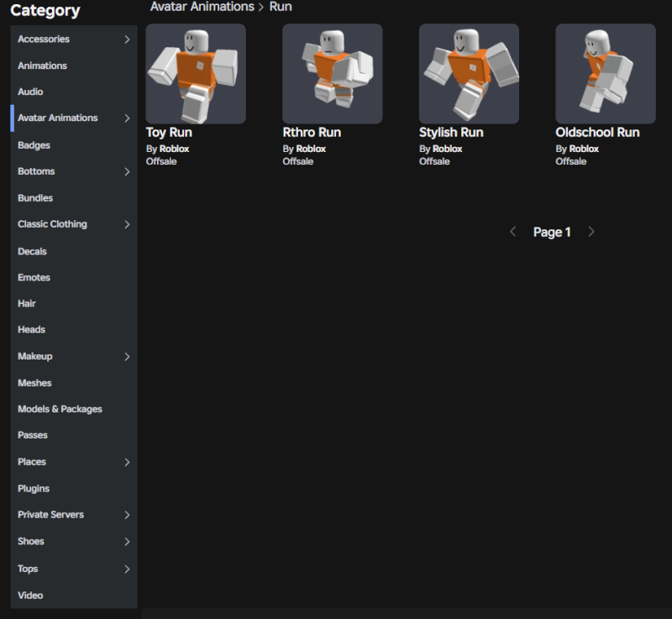Image resolution: width=672 pixels, height=619 pixels.
Task: Select the Audio category
Action: (74, 92)
